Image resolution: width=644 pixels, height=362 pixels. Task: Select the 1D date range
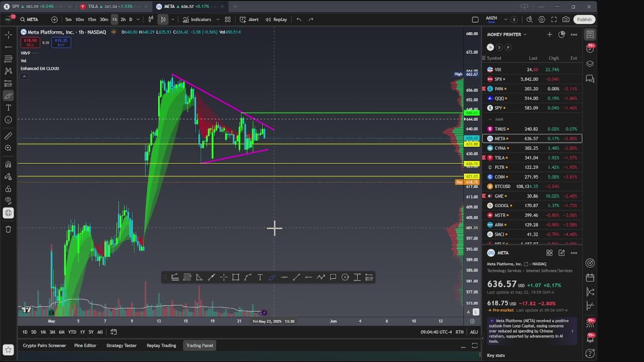25,332
